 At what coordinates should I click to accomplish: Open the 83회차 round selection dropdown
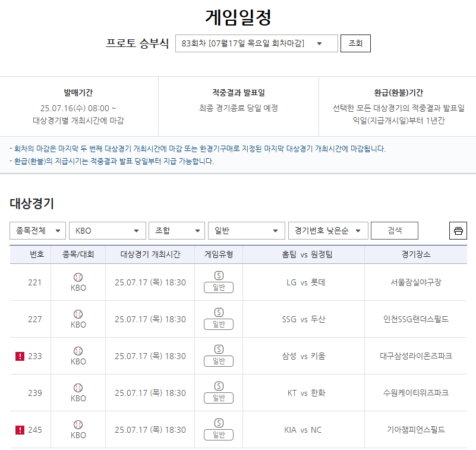256,43
